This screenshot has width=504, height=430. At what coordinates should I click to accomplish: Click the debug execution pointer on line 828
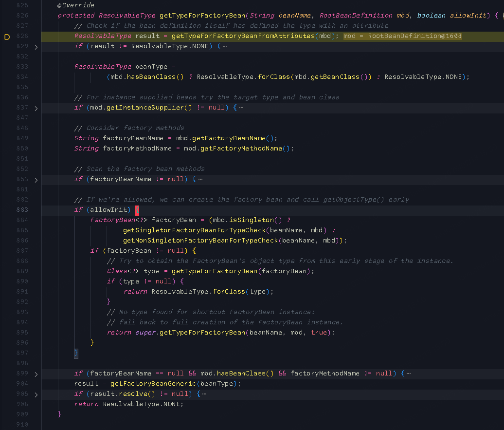(x=7, y=37)
